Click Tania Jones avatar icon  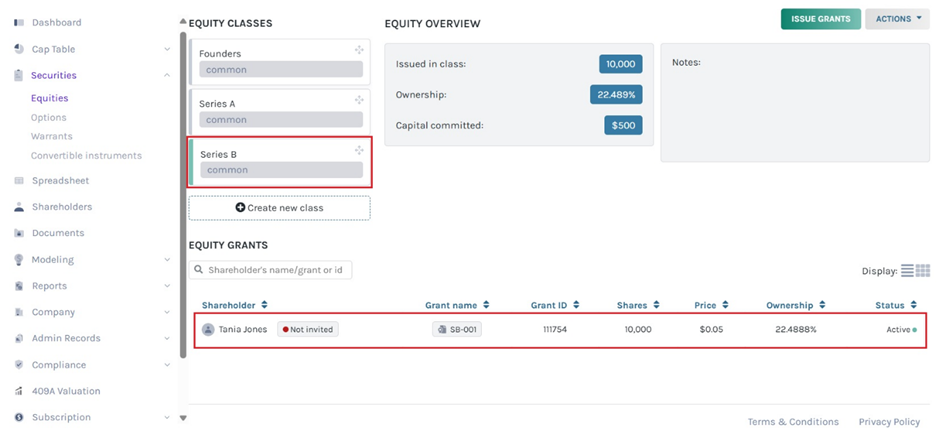(208, 330)
